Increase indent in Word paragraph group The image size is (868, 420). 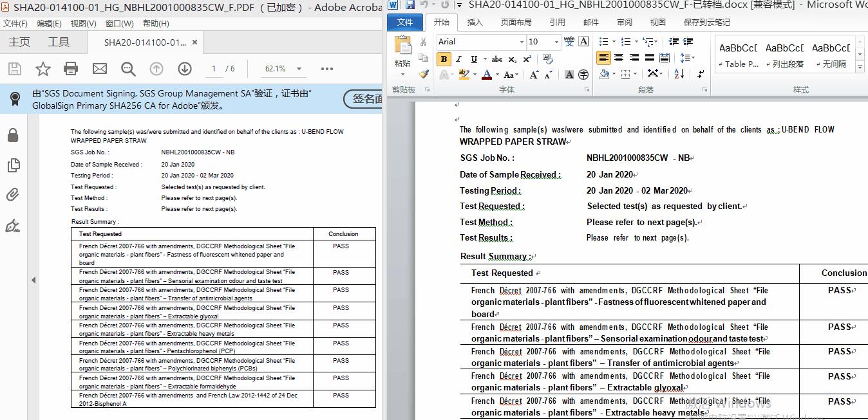(x=688, y=42)
